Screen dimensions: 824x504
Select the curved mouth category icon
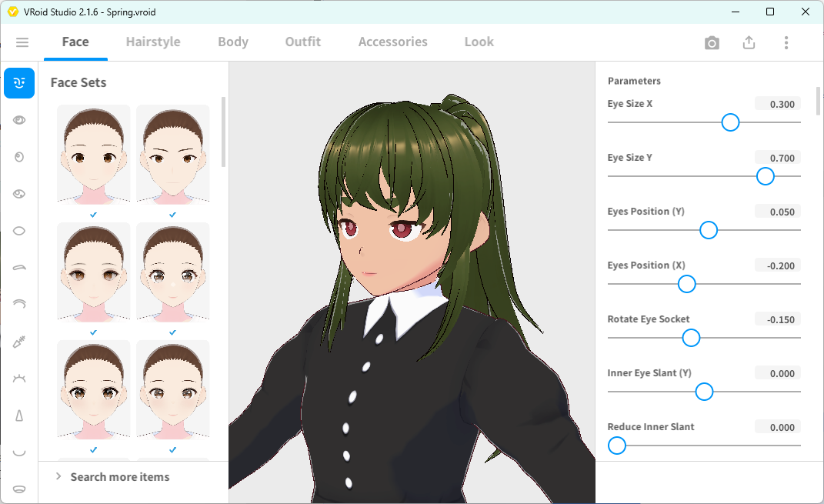(19, 452)
